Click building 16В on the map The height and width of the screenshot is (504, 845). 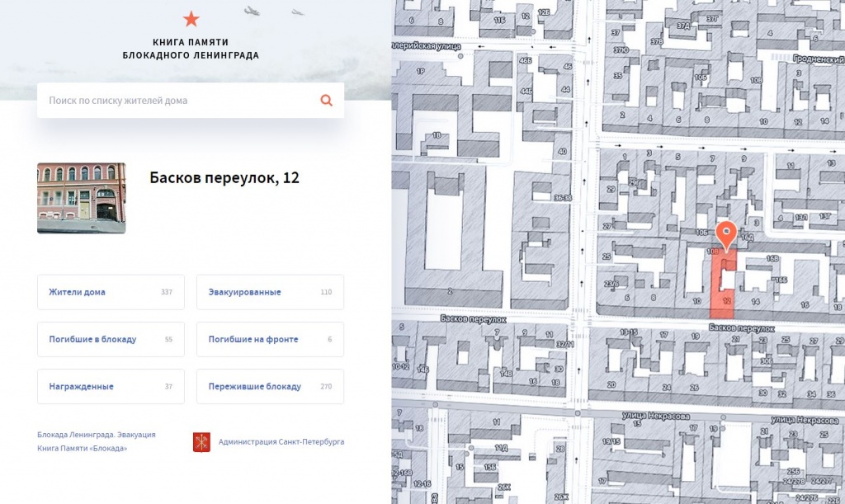[772, 259]
